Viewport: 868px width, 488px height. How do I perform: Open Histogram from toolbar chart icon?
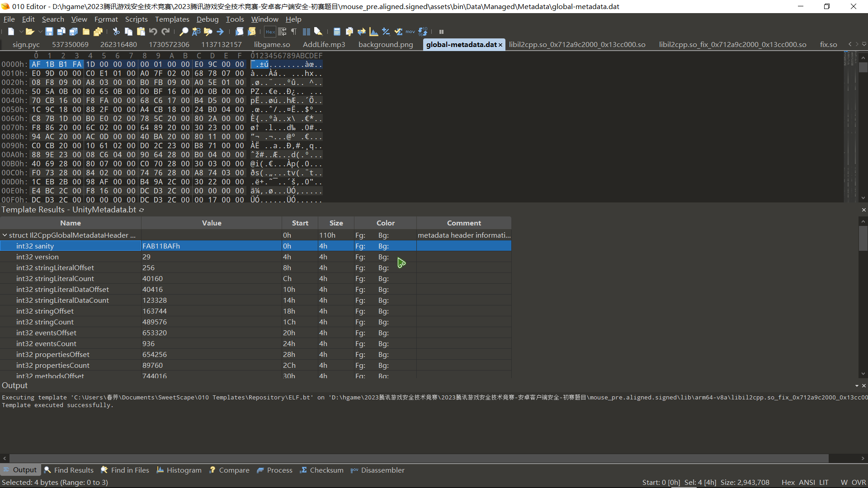(x=373, y=32)
